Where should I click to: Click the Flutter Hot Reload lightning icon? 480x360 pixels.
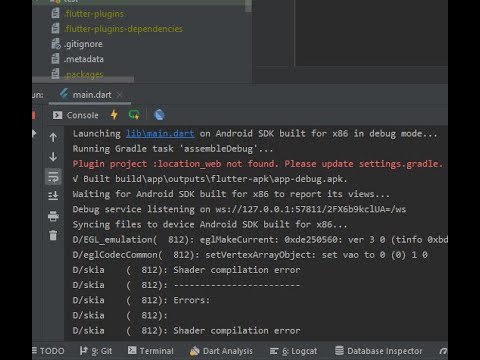tap(114, 115)
